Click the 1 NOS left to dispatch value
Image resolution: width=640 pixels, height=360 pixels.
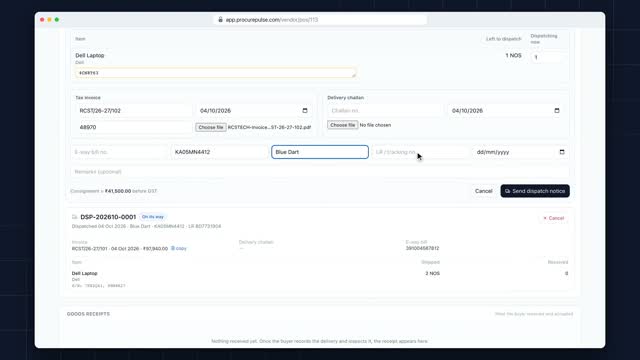point(513,56)
